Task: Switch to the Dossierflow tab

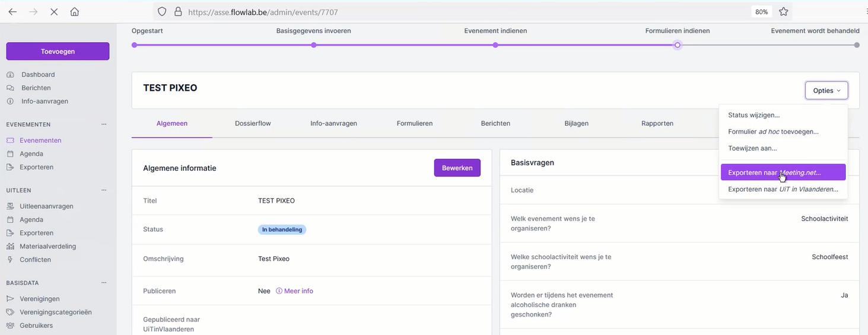Action: pos(253,123)
